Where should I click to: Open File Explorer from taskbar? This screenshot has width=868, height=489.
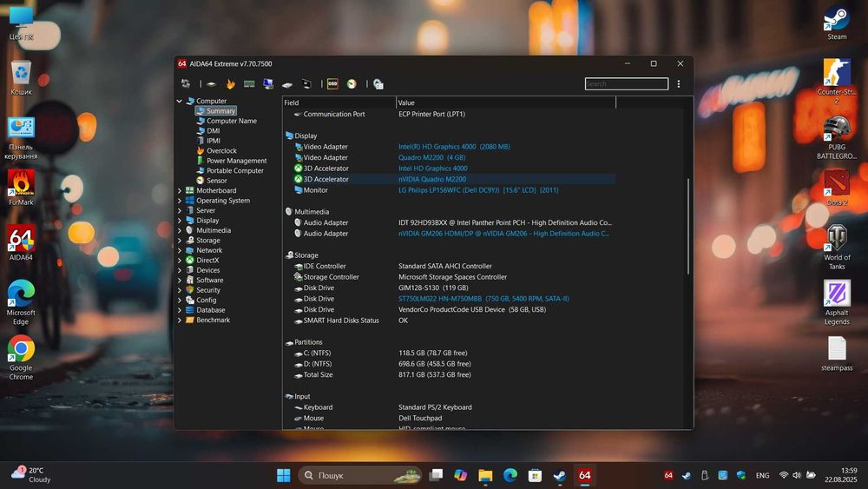tap(485, 475)
